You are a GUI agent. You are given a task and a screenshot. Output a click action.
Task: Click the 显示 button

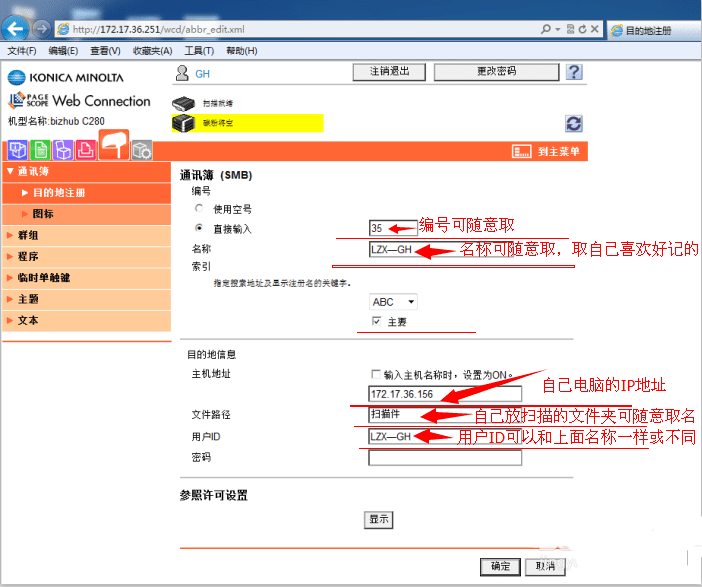(x=378, y=520)
